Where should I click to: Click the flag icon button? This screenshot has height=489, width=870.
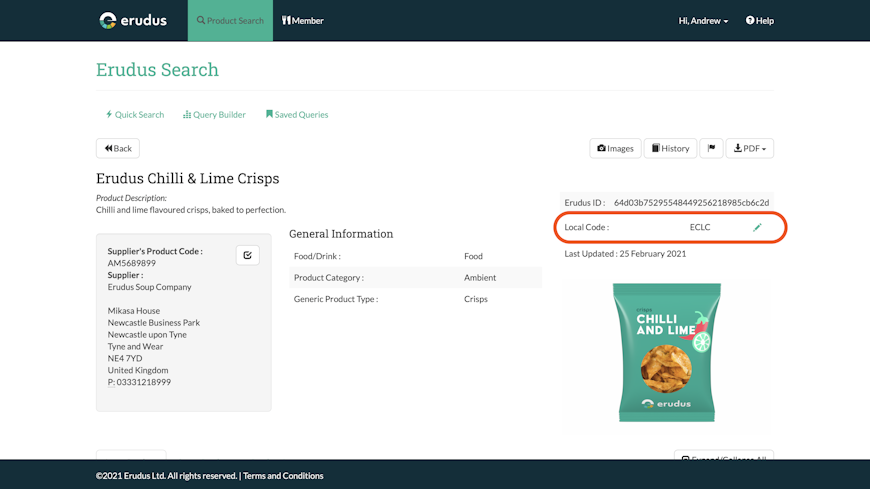coord(711,148)
